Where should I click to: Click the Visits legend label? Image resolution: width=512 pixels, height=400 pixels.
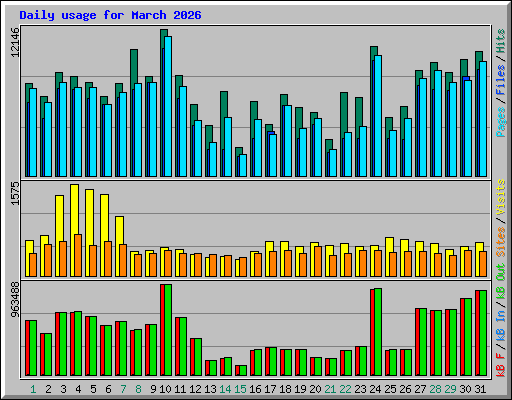coord(501,197)
